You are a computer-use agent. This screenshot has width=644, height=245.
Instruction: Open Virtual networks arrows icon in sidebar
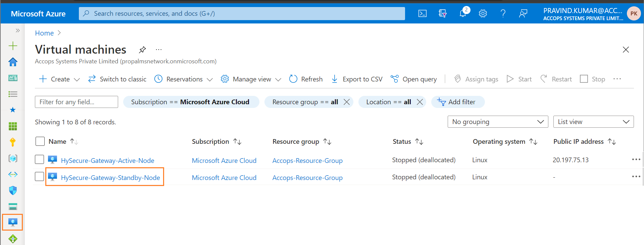click(13, 174)
